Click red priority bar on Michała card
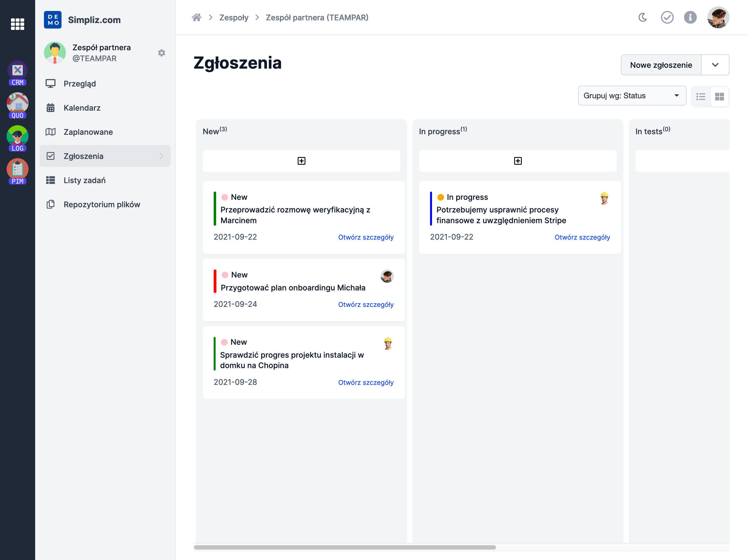This screenshot has width=747, height=560. click(215, 281)
